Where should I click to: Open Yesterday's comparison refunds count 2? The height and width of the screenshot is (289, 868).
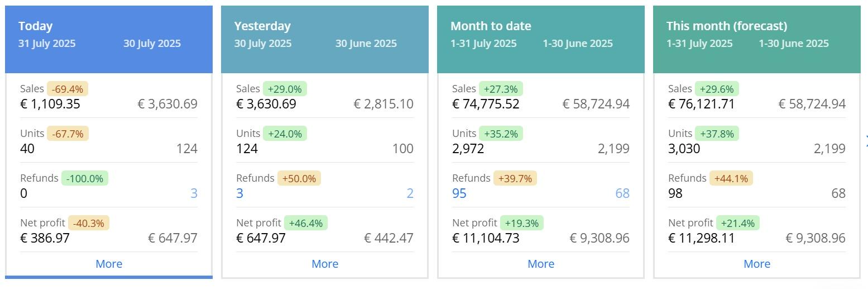pos(410,193)
